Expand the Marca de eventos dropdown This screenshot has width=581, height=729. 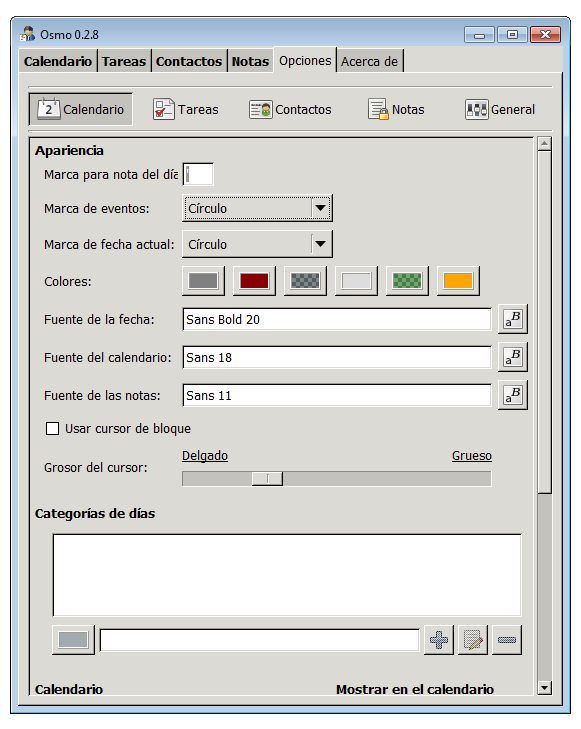(257, 208)
